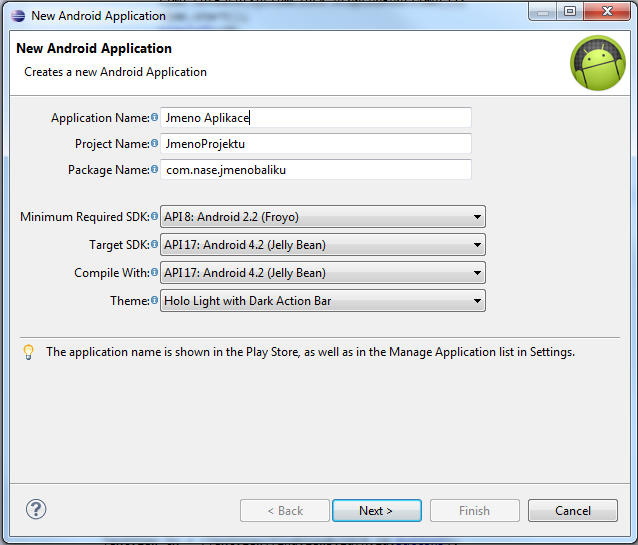Click info icon beside Target SDK

[154, 244]
